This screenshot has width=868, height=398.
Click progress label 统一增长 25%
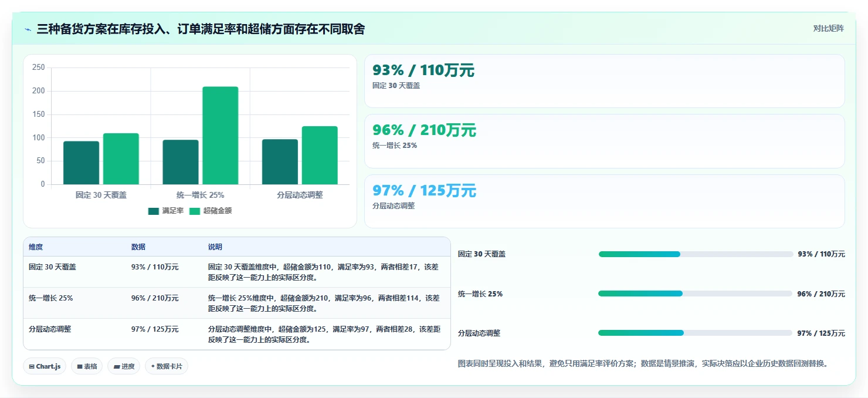(x=480, y=294)
